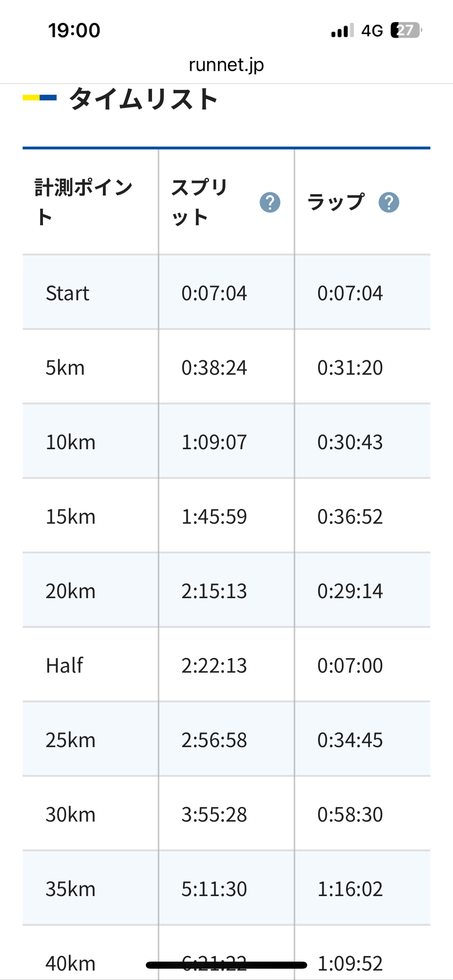Tap the 10km lap time 0:30:43
Screen dimensions: 453x980
(350, 442)
